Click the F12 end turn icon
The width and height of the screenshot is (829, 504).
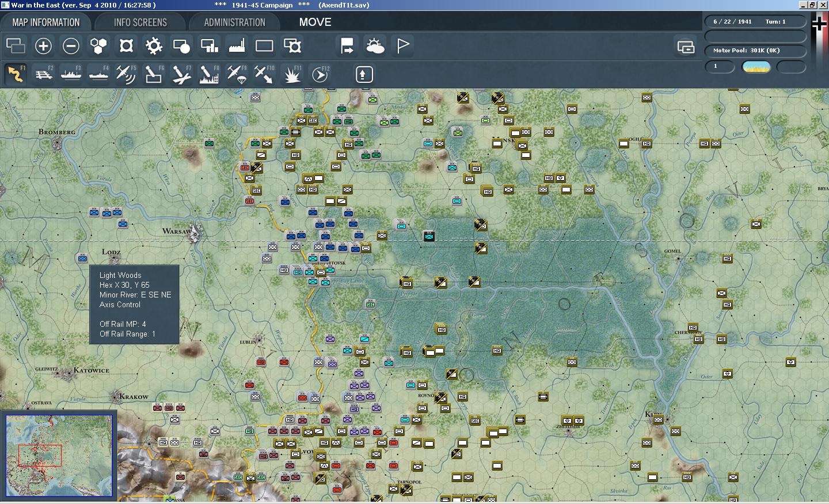pos(320,74)
